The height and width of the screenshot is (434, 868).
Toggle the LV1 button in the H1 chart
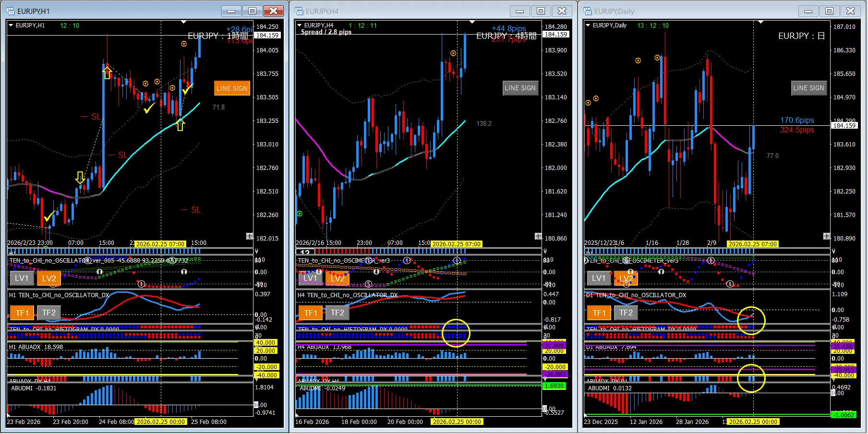(22, 278)
